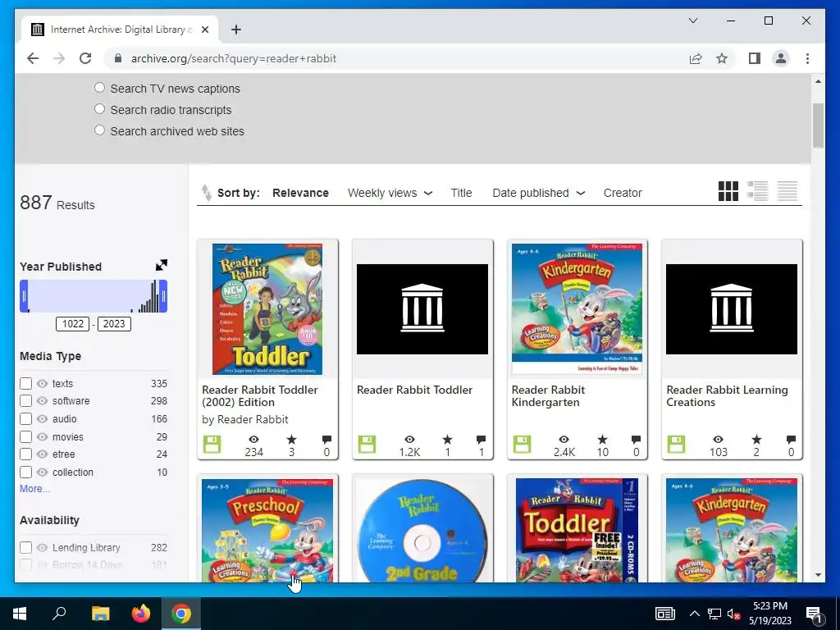Image resolution: width=840 pixels, height=630 pixels.
Task: Switch to compact list view
Action: point(787,191)
